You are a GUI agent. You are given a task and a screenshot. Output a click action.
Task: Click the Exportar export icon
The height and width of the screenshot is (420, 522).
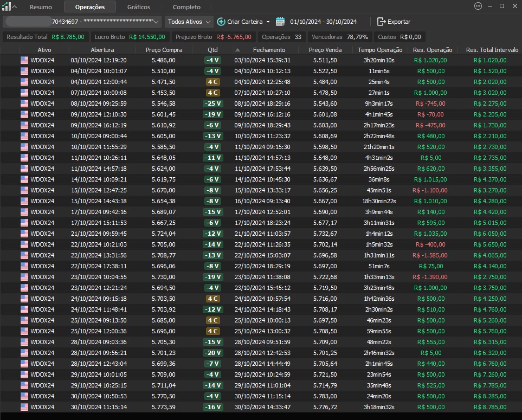(x=381, y=22)
